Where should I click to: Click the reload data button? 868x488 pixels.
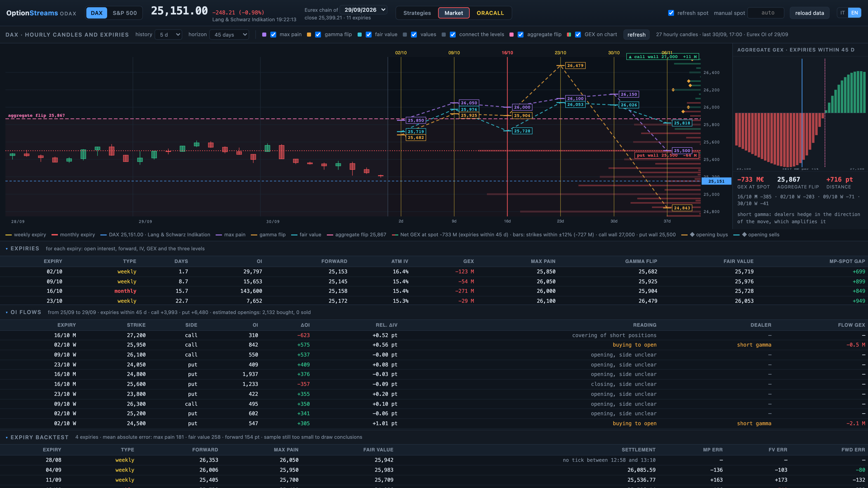[x=809, y=13]
